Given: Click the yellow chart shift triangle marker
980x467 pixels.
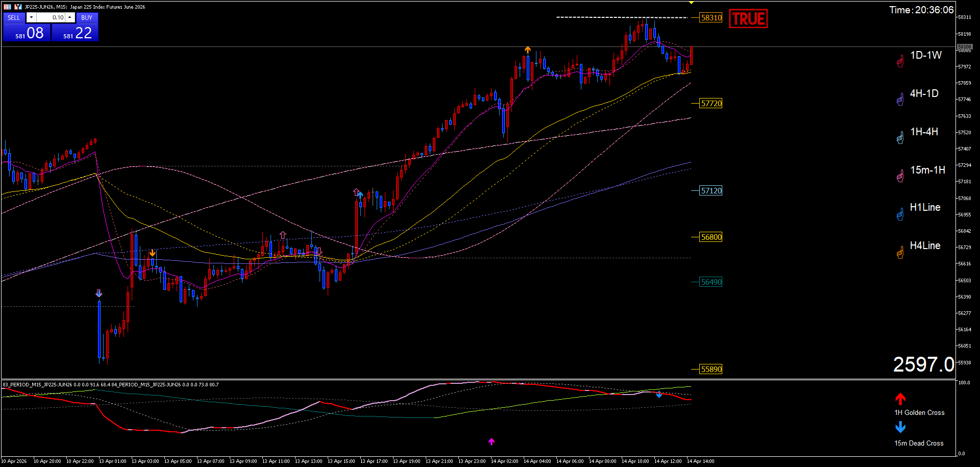Looking at the screenshot, I should [x=691, y=3].
